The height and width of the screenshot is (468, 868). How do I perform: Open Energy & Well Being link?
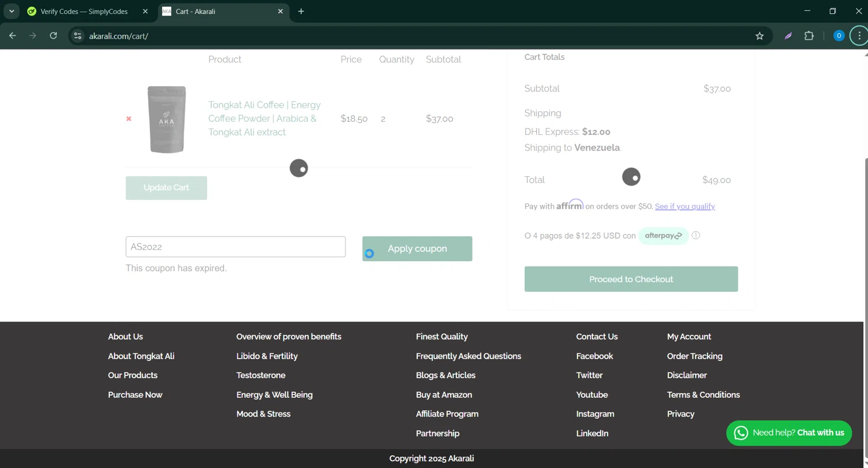pos(274,395)
